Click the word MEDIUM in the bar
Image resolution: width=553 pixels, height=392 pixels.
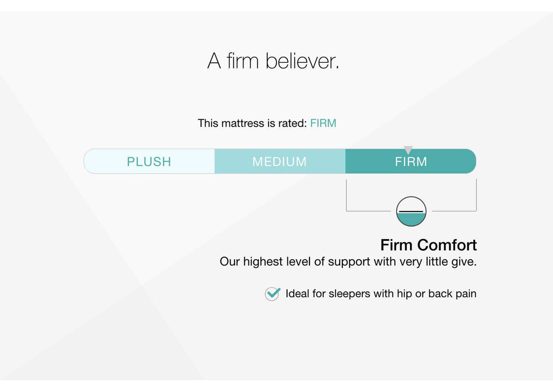[280, 161]
